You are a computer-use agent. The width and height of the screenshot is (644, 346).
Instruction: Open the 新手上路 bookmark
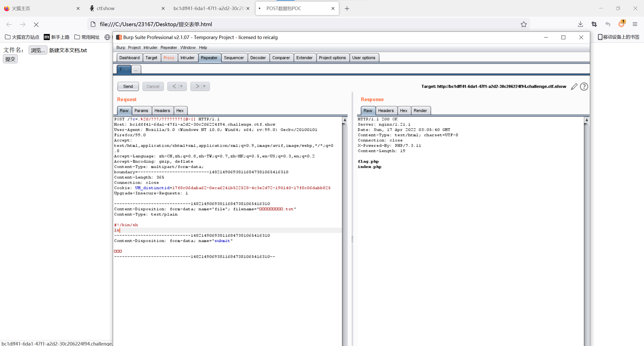pos(56,37)
